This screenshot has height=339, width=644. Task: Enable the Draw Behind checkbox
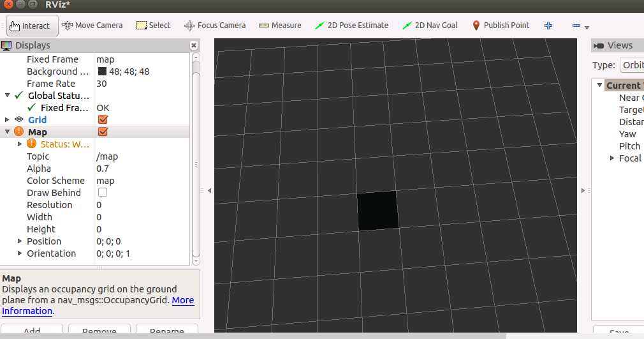point(103,193)
